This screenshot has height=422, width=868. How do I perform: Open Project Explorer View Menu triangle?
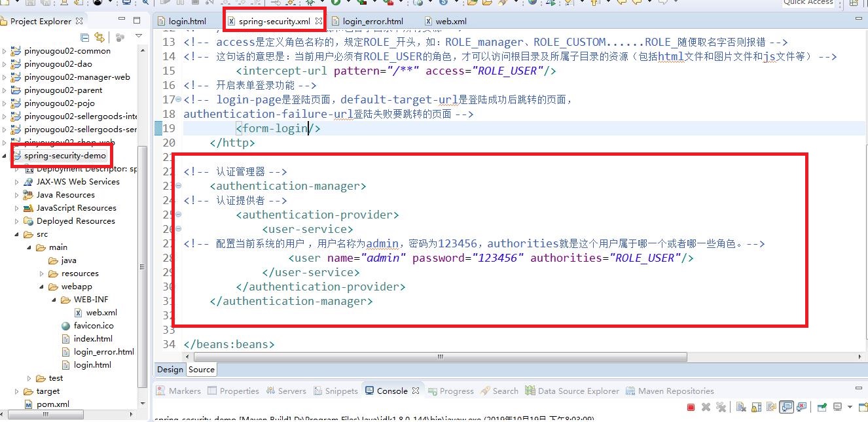[x=138, y=37]
